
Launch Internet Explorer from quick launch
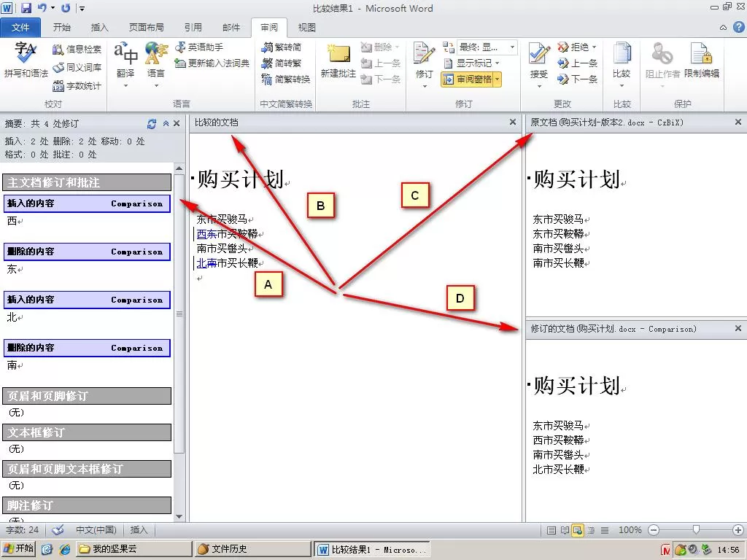coord(65,550)
